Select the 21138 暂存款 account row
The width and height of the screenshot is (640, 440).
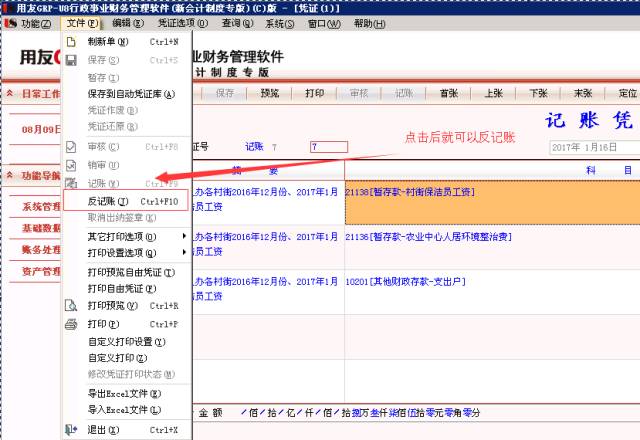click(x=490, y=191)
